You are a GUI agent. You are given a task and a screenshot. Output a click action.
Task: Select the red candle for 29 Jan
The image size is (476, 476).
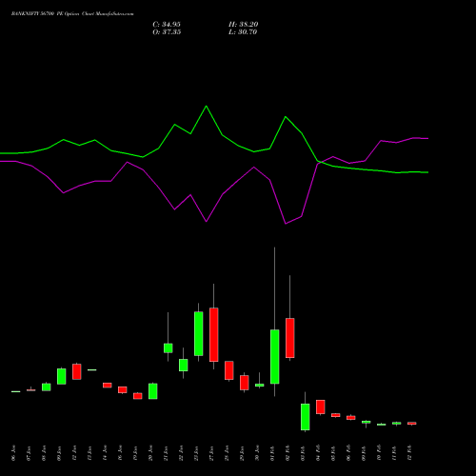coord(245,383)
